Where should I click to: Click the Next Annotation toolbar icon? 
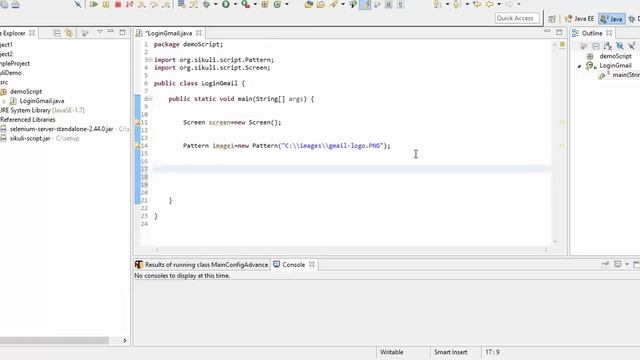point(437,4)
